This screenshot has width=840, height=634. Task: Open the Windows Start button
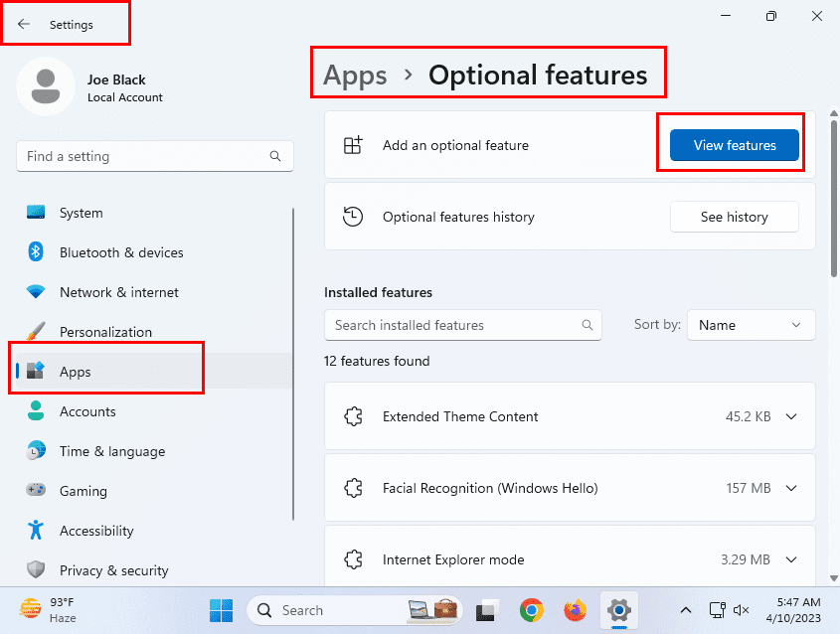point(222,610)
